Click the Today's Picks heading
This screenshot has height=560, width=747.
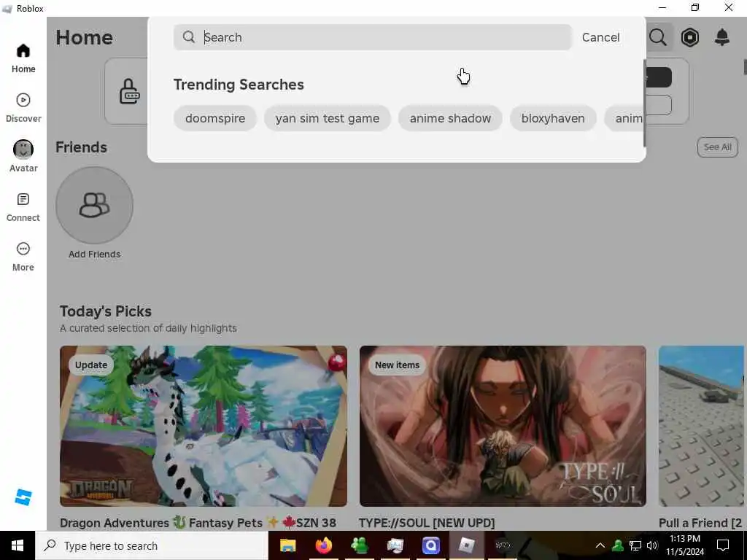(x=106, y=311)
